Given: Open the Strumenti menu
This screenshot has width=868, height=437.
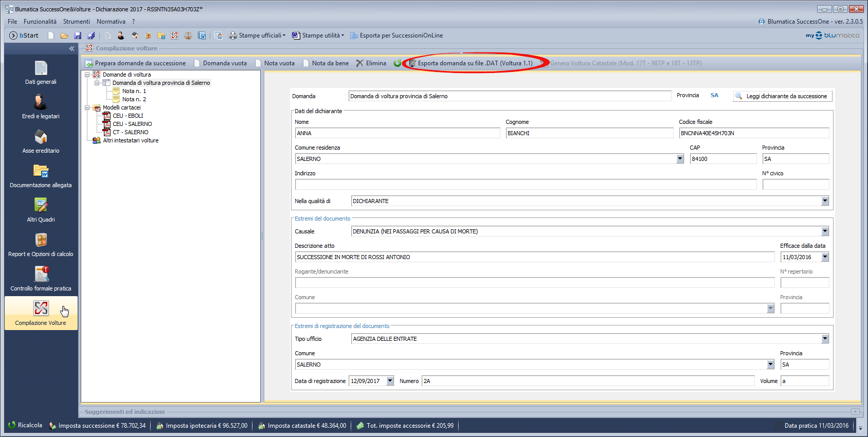Looking at the screenshot, I should coord(77,22).
